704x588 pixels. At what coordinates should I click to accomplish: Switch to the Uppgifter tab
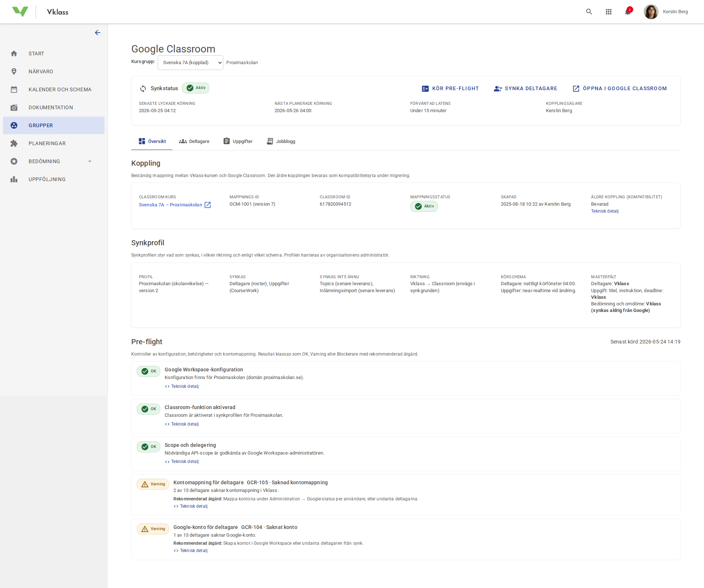(238, 141)
